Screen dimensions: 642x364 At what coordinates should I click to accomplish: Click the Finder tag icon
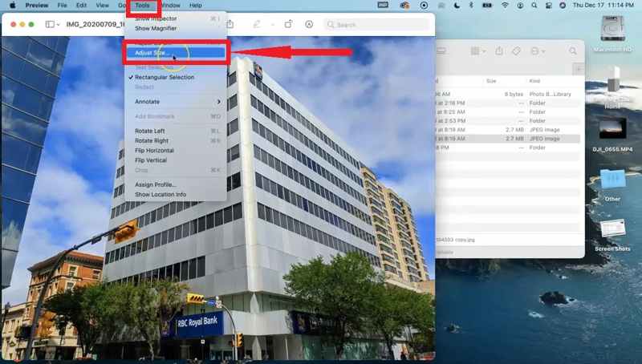[517, 51]
